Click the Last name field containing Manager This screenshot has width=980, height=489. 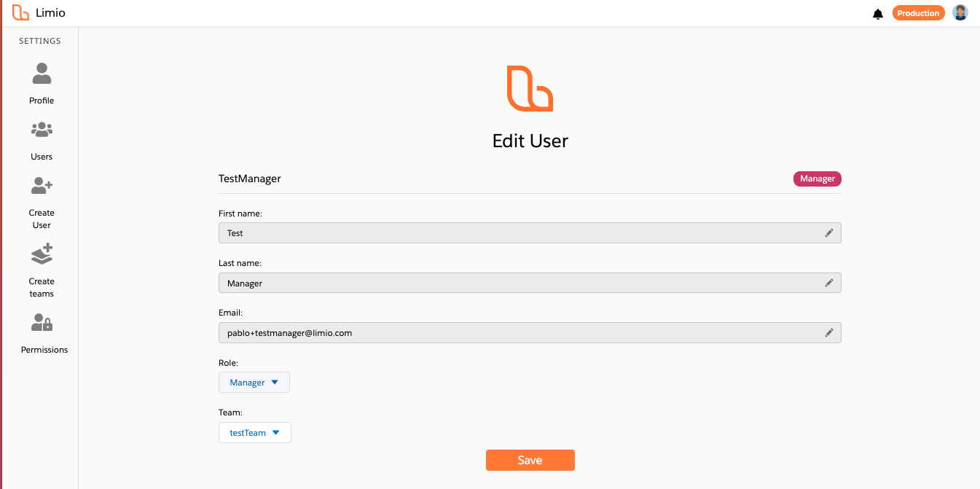(530, 283)
